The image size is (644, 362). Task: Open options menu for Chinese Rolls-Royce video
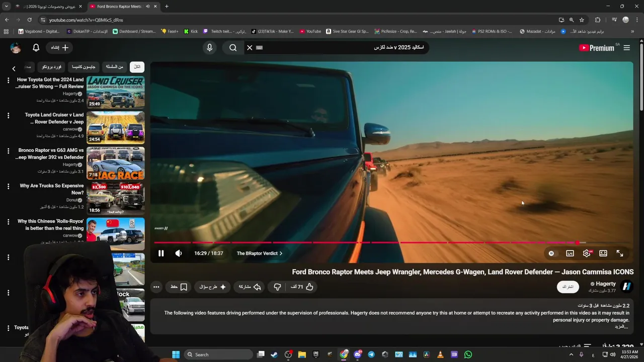pos(8,222)
